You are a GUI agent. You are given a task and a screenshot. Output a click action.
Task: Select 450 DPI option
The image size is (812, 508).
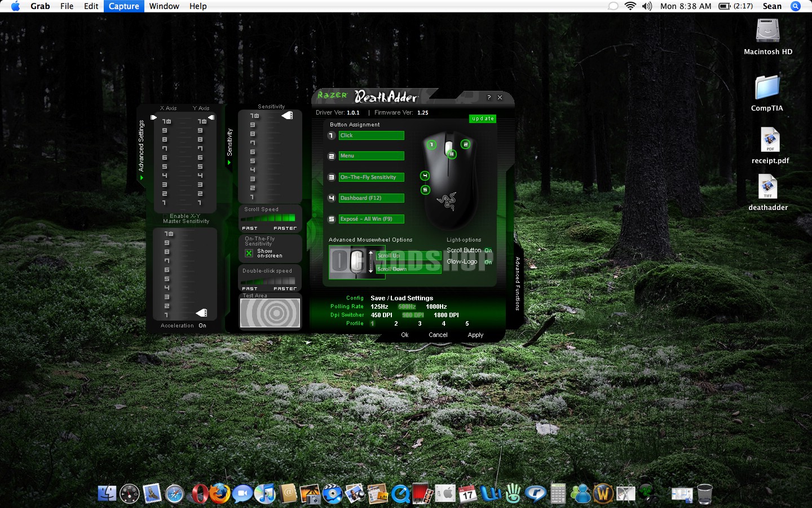[382, 316]
